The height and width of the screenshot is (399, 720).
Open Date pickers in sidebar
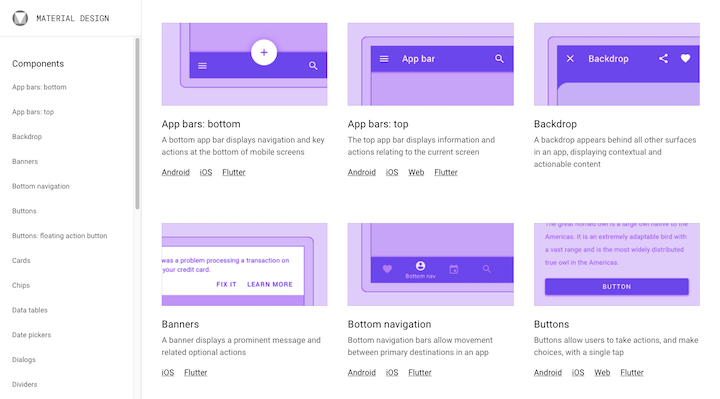click(x=31, y=335)
